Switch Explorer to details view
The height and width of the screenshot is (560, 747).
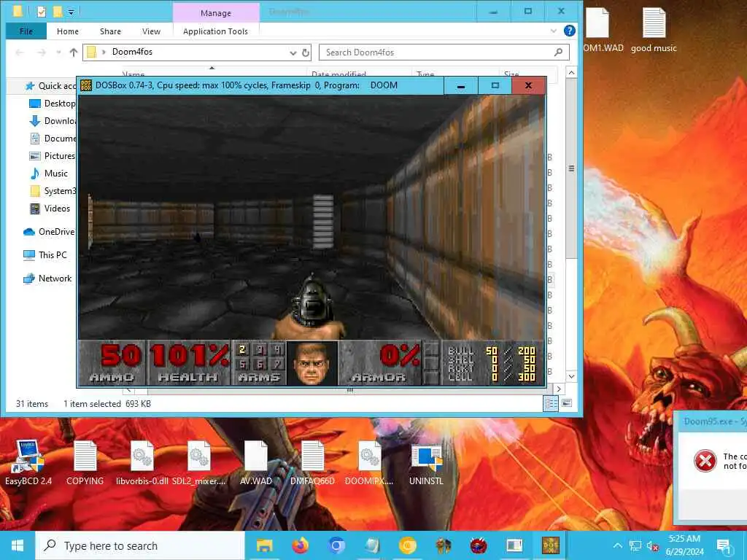(x=551, y=404)
